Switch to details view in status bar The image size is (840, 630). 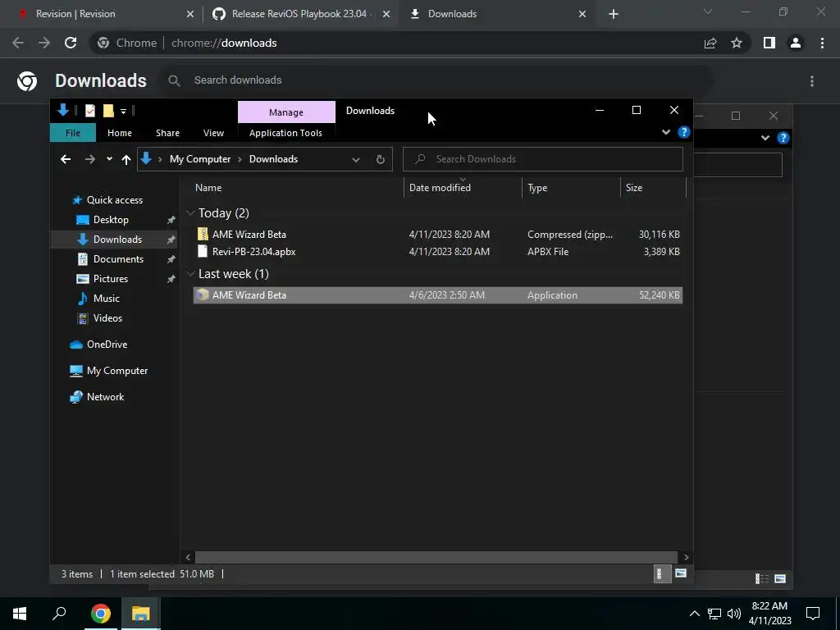tap(661, 573)
